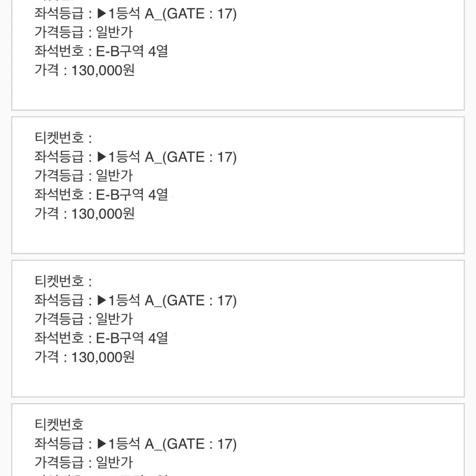Select the E-B구역 4열 seat number in the second card

pyautogui.click(x=132, y=194)
